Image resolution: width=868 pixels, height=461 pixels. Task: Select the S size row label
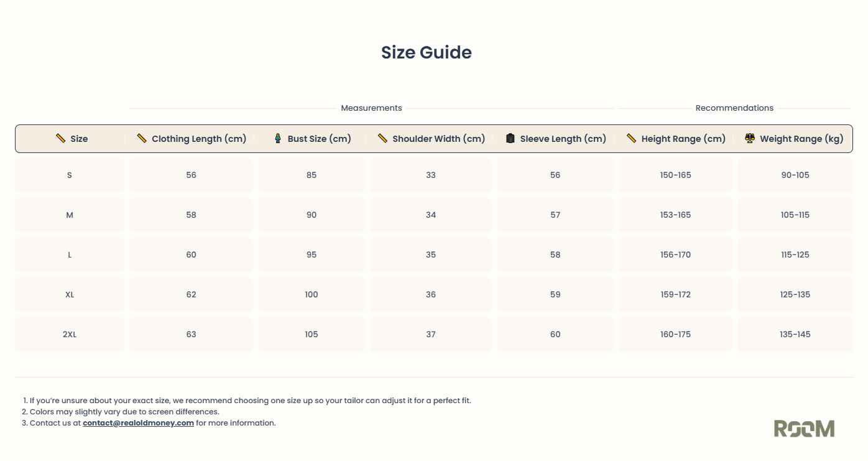coord(70,175)
